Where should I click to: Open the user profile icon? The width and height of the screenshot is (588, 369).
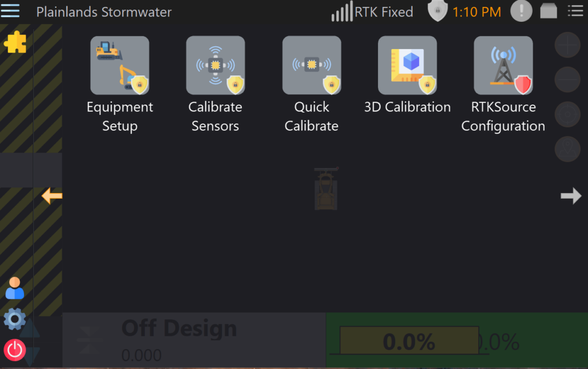[15, 288]
